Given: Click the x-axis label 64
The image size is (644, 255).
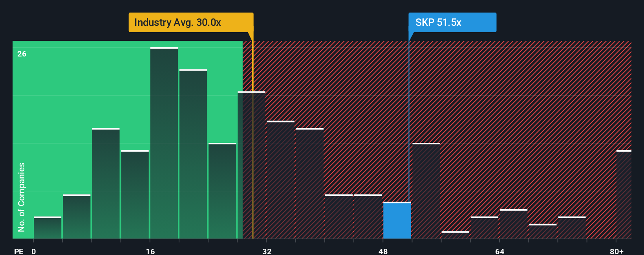Looking at the screenshot, I should point(499,251).
